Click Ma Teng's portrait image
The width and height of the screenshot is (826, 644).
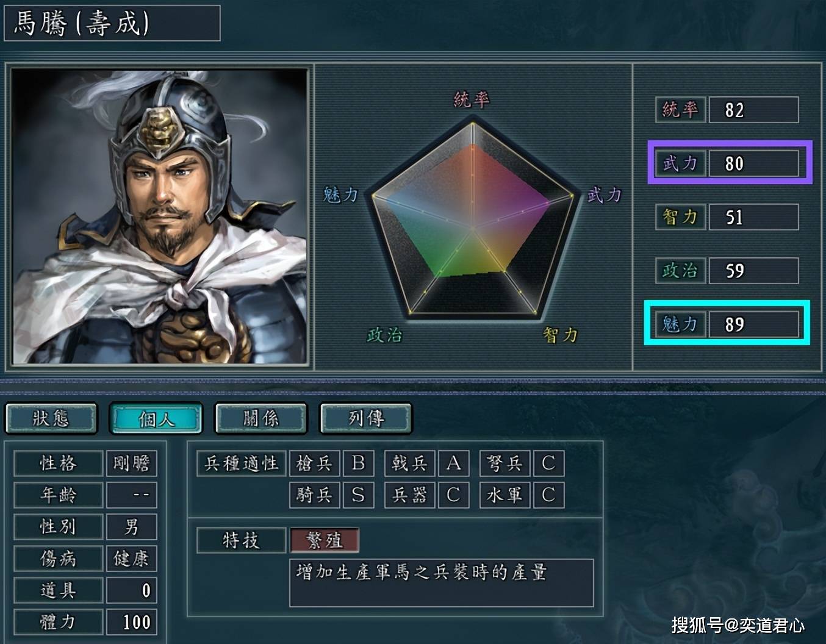pos(160,216)
